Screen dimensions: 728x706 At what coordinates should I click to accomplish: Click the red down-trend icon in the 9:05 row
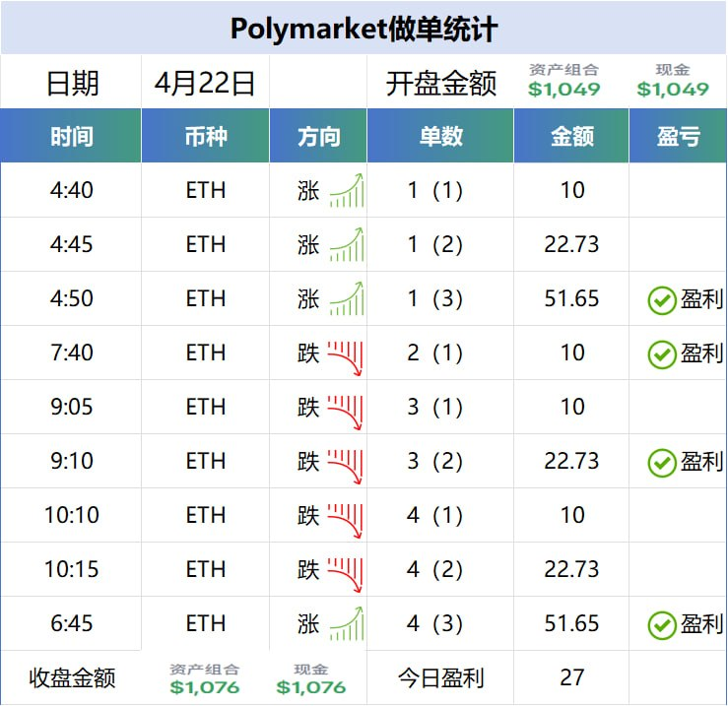coord(345,413)
